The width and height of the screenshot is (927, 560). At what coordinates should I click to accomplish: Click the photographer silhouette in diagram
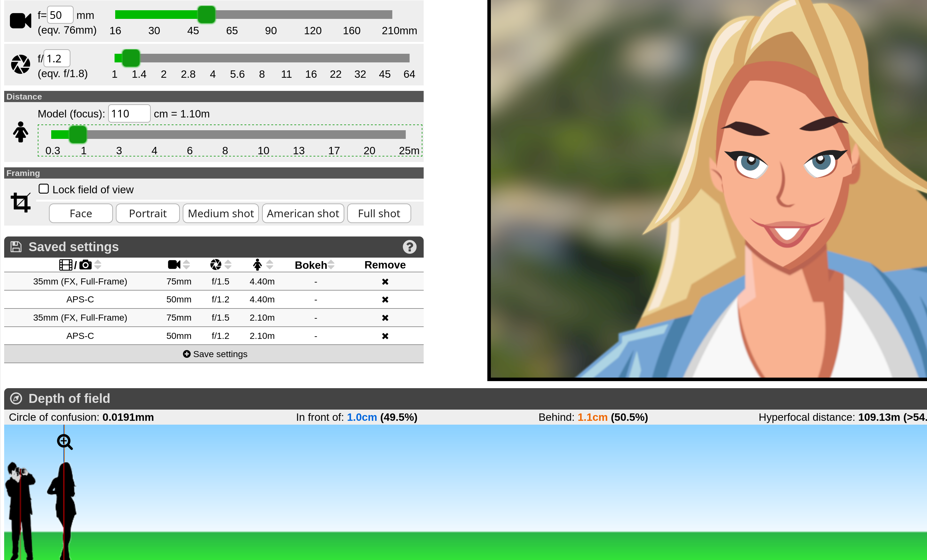tap(20, 510)
